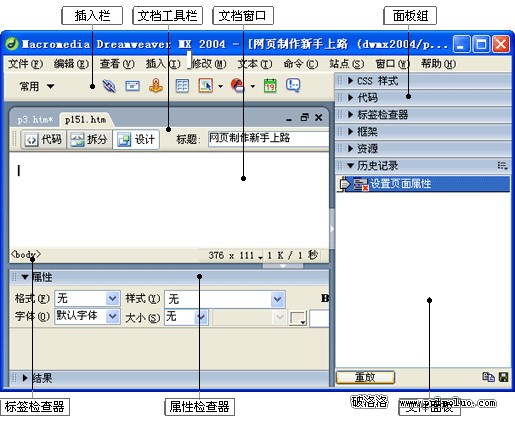The width and height of the screenshot is (515, 422).
Task: Insert a table using the table icon
Action: 182,86
